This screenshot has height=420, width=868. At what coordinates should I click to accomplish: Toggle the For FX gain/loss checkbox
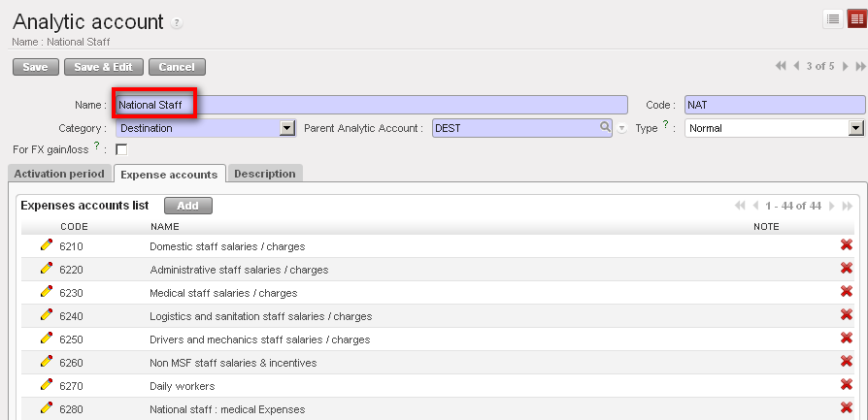coord(121,149)
